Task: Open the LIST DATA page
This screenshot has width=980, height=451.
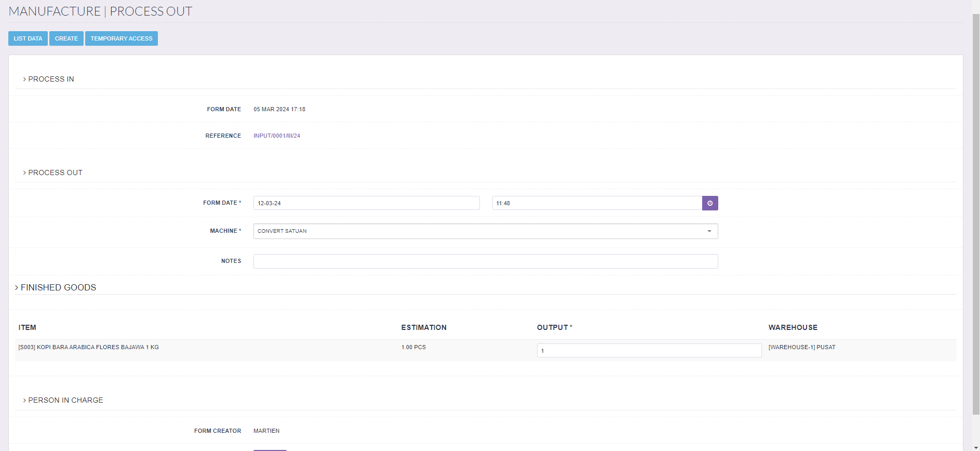Action: coord(28,38)
